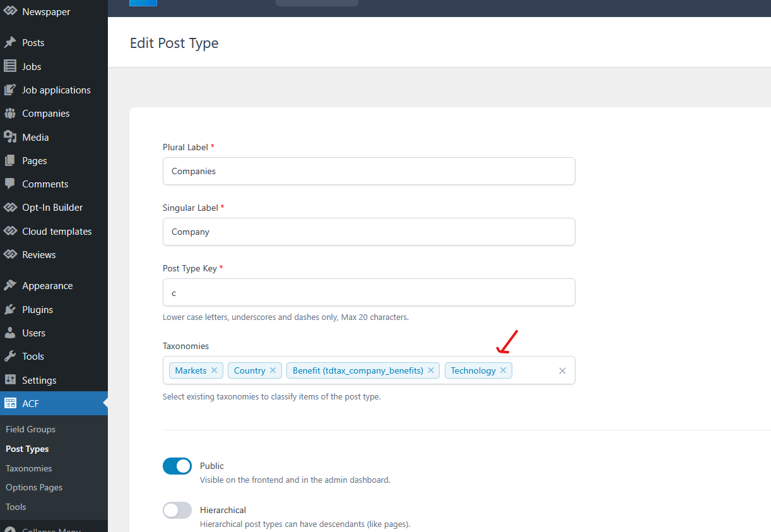Click the Tools wrench icon

[10, 356]
